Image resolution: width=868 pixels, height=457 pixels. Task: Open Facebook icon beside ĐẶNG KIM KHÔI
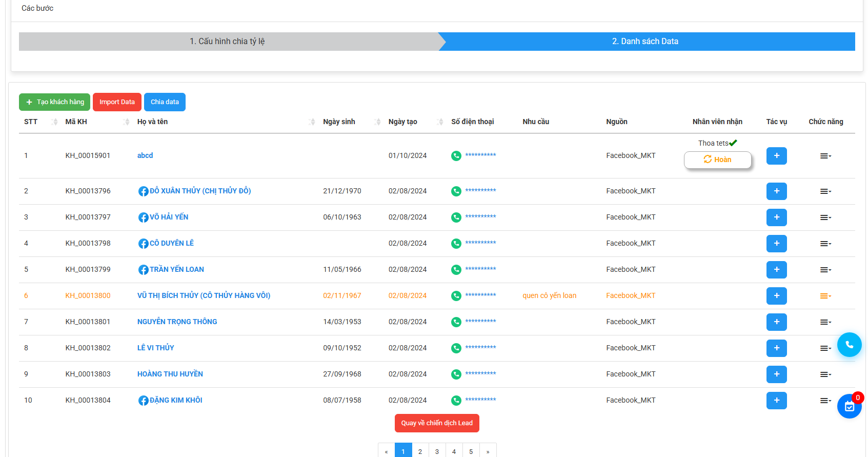click(x=144, y=401)
